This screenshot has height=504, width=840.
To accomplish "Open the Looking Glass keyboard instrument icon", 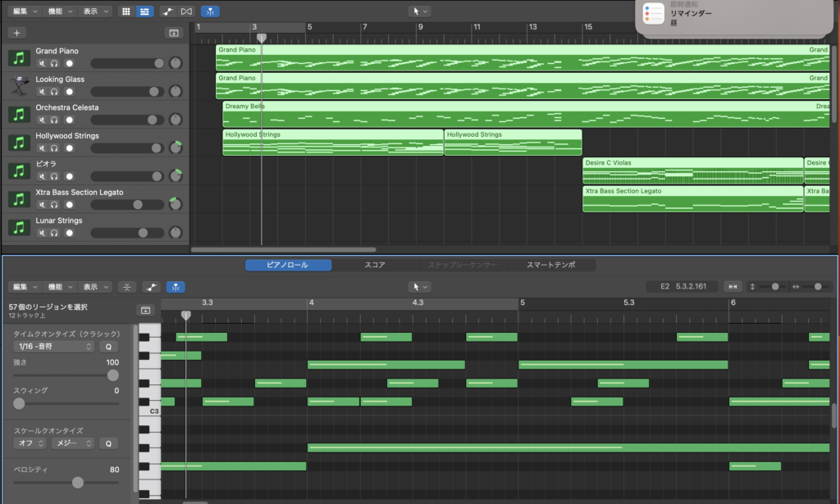I will [x=19, y=86].
